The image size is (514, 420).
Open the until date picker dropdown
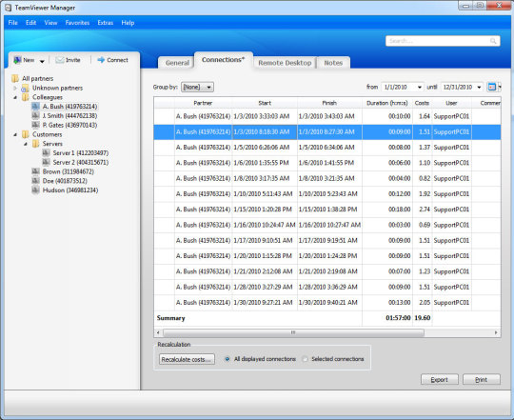(479, 88)
